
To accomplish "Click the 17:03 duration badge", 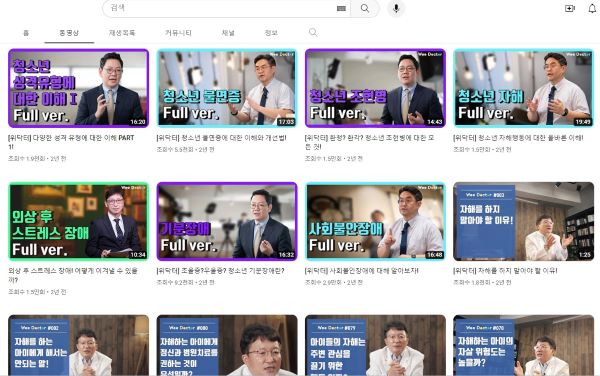I will pyautogui.click(x=286, y=122).
